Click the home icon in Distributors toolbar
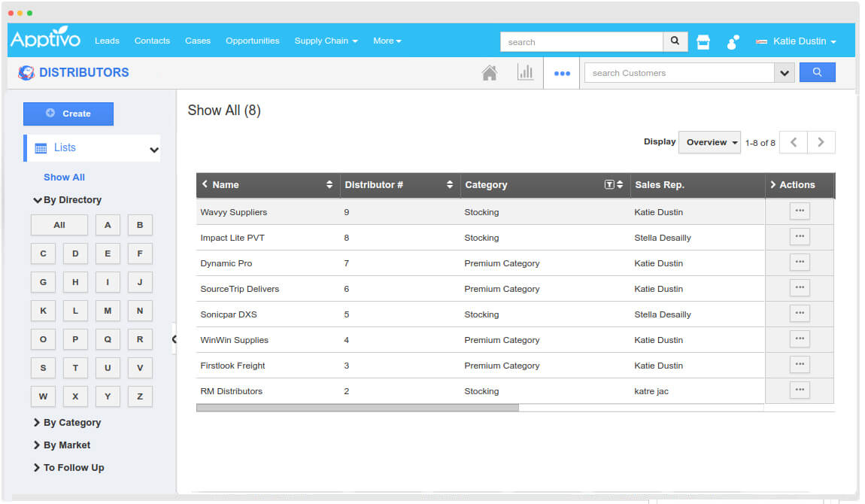This screenshot has height=504, width=865. [490, 73]
